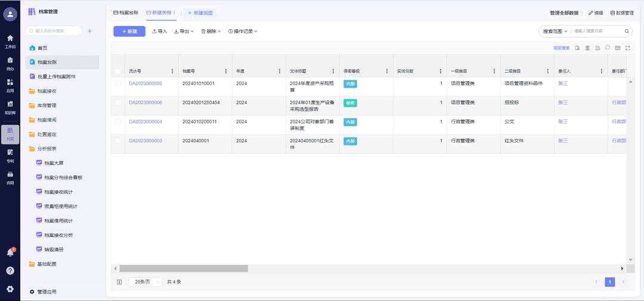Screen dimensions: 644x301
Task: Go to 知识库 in the left rail
Action: (10, 106)
